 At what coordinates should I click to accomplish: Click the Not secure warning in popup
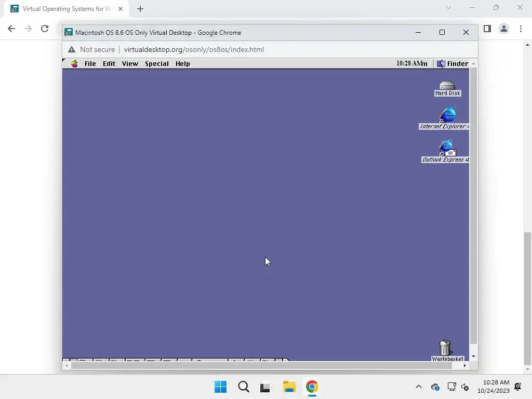point(91,49)
